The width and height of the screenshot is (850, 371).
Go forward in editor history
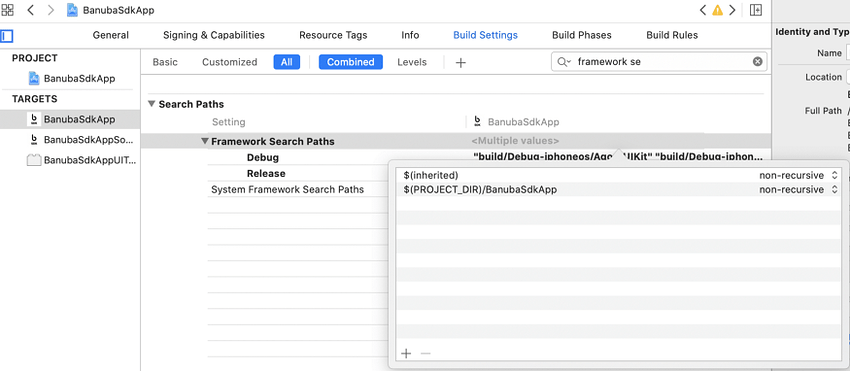coord(50,10)
